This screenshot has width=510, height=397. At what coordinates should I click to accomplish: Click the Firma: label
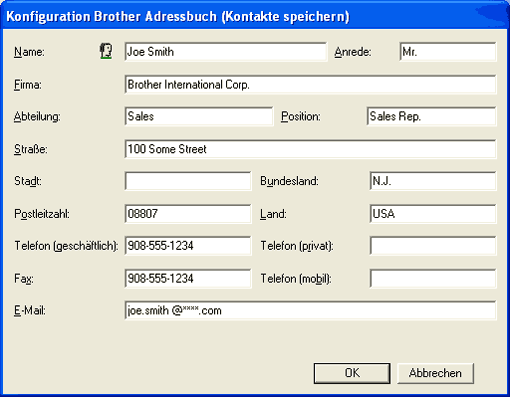coord(28,85)
